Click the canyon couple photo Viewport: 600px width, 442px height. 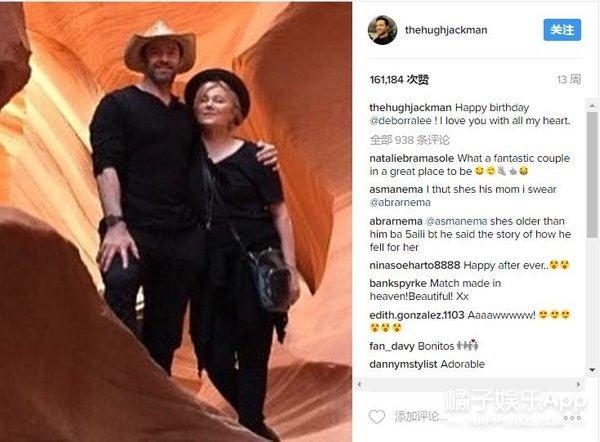click(x=176, y=221)
